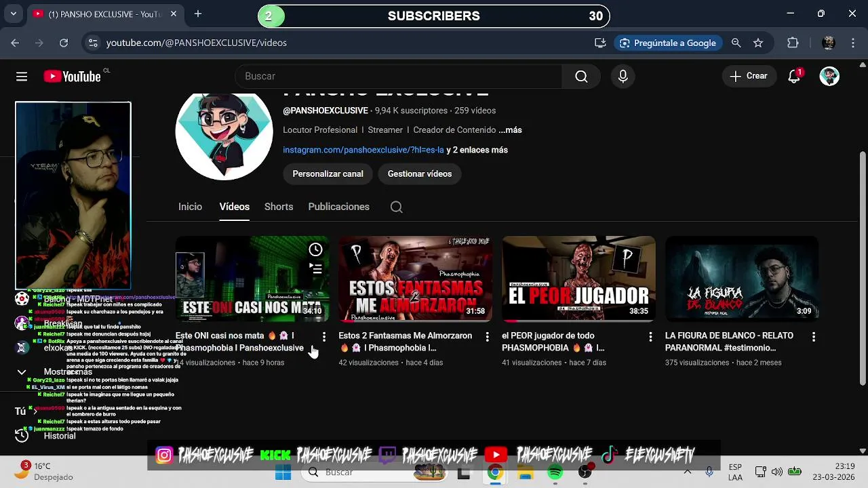Open Chrome extensions puzzle icon

pos(793,43)
